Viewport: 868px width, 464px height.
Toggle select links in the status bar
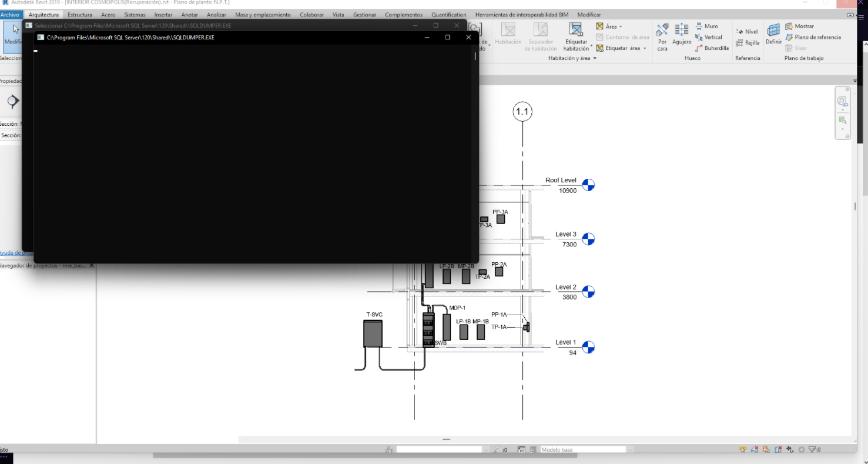pyautogui.click(x=742, y=449)
